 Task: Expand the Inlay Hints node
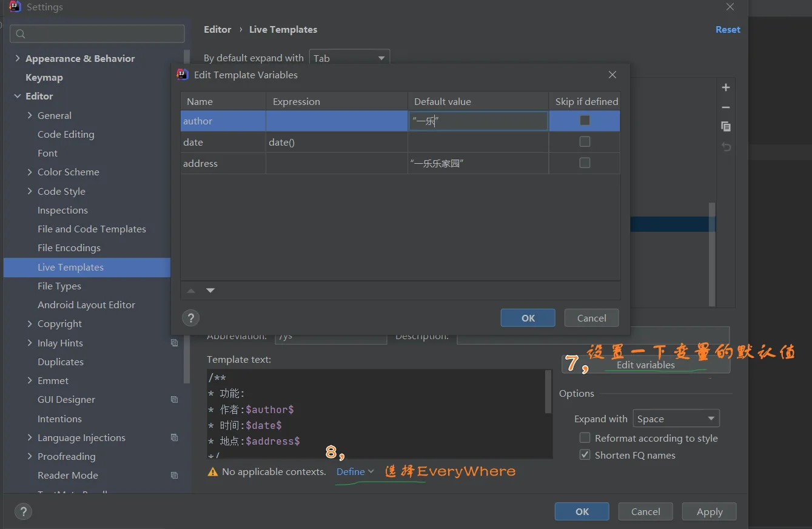click(30, 343)
